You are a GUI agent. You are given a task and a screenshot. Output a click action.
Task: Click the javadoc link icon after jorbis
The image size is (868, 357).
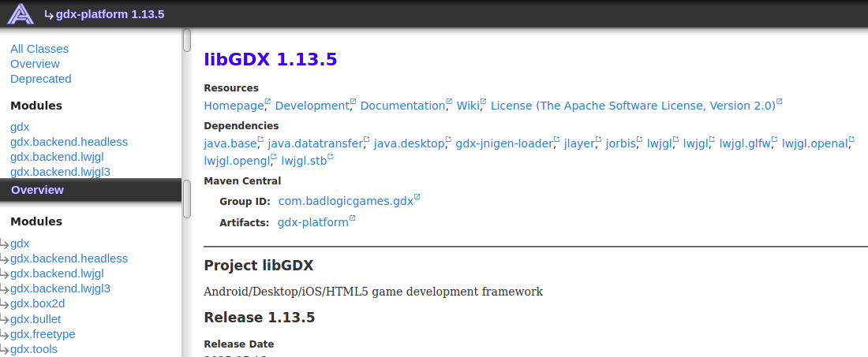tap(639, 140)
